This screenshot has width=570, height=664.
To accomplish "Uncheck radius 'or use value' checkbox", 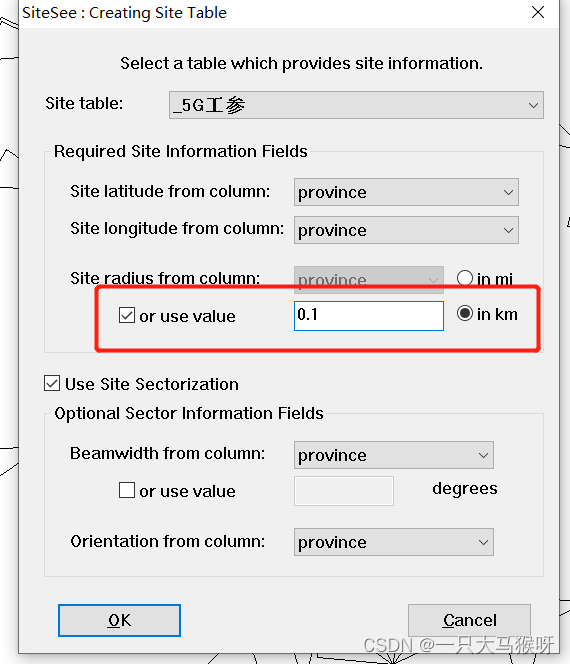I will pyautogui.click(x=127, y=315).
